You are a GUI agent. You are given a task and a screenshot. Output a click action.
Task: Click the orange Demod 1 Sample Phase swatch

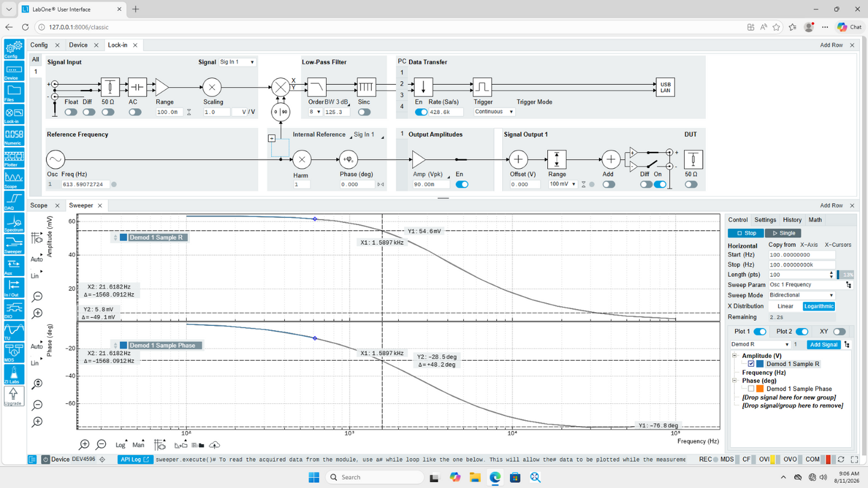pyautogui.click(x=760, y=389)
